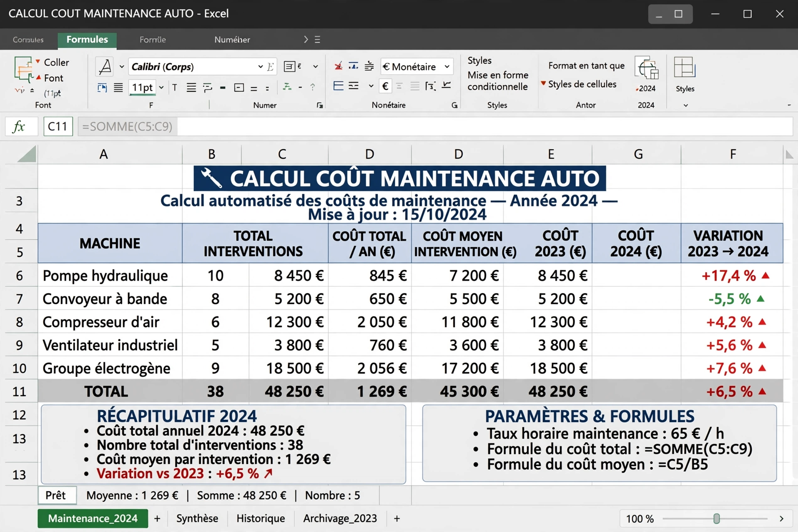Switch to the Synthèse sheet tab
The image size is (798, 532).
click(x=197, y=518)
